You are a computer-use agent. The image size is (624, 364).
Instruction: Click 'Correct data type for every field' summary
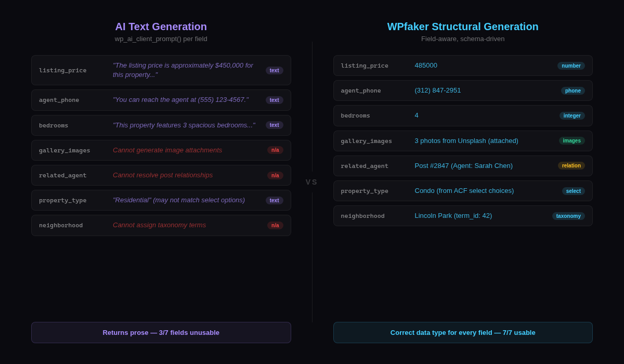coord(463,333)
